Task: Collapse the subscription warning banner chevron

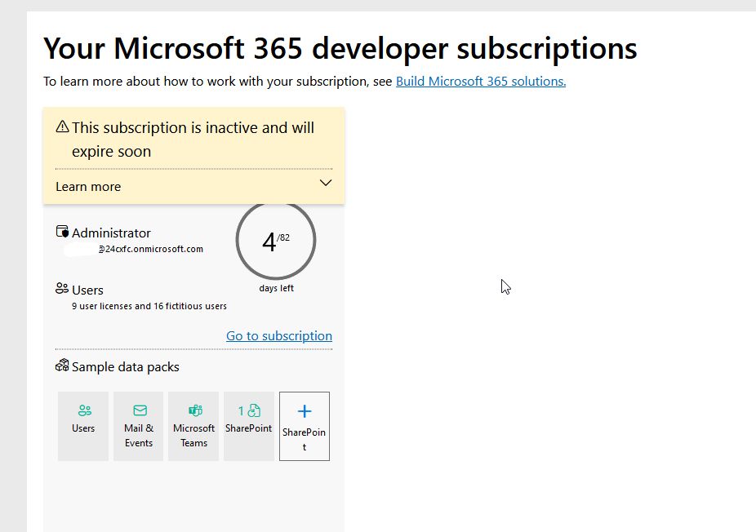Action: (x=325, y=183)
